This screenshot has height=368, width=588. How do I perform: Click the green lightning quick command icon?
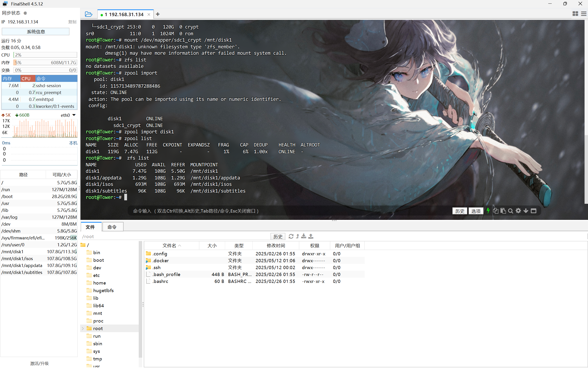pos(488,211)
